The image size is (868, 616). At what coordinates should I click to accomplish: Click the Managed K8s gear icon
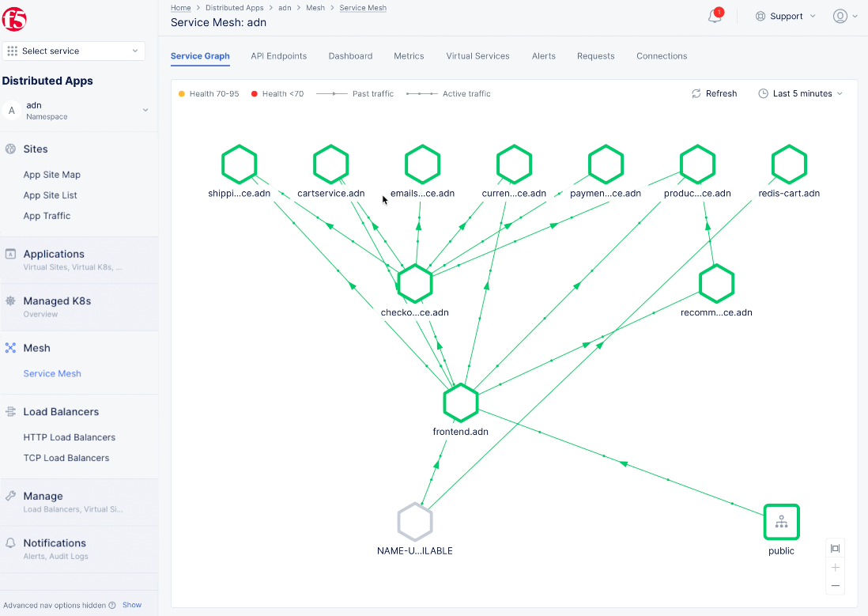11,300
